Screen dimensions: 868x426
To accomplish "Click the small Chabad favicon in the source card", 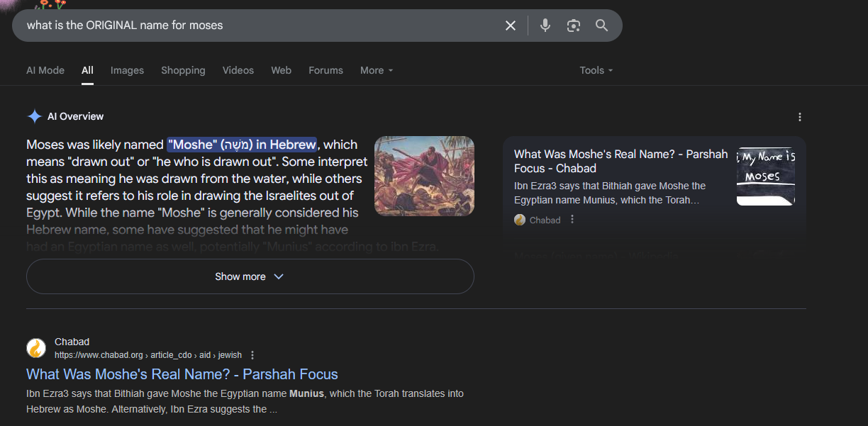I will (x=520, y=220).
